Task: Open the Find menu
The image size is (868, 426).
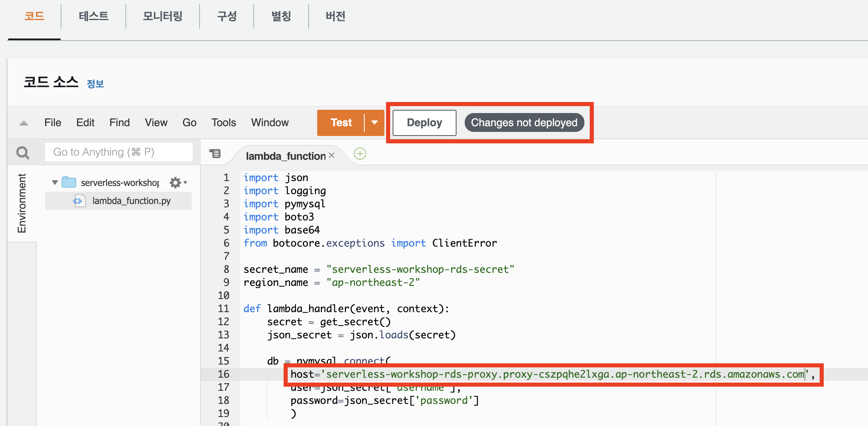Action: (x=119, y=122)
